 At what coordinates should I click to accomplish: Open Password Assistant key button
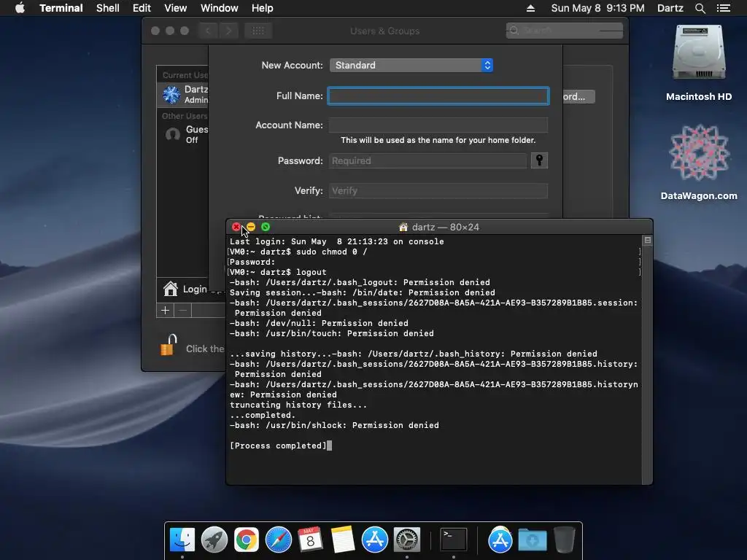pos(539,160)
